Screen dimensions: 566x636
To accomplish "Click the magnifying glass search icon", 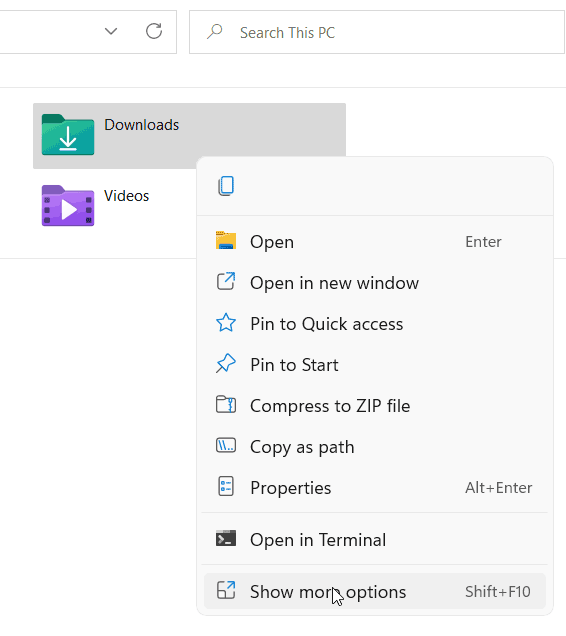I will tap(215, 32).
